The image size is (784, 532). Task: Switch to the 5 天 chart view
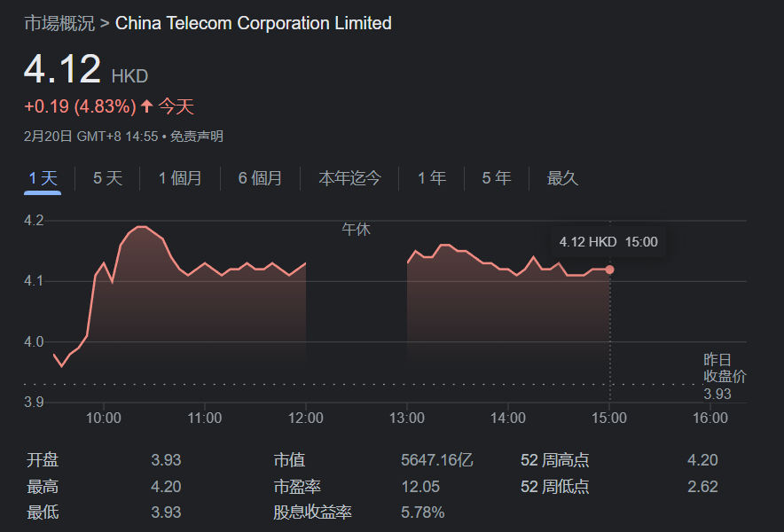point(108,178)
